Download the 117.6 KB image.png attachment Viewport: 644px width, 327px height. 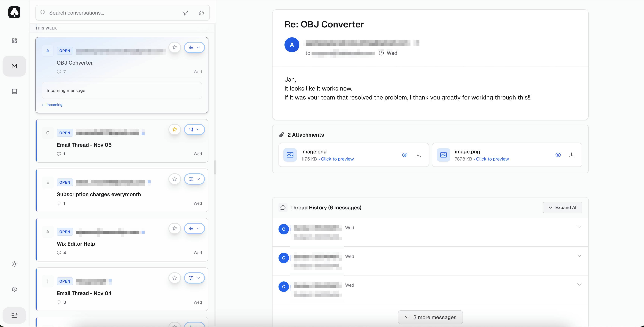point(418,155)
